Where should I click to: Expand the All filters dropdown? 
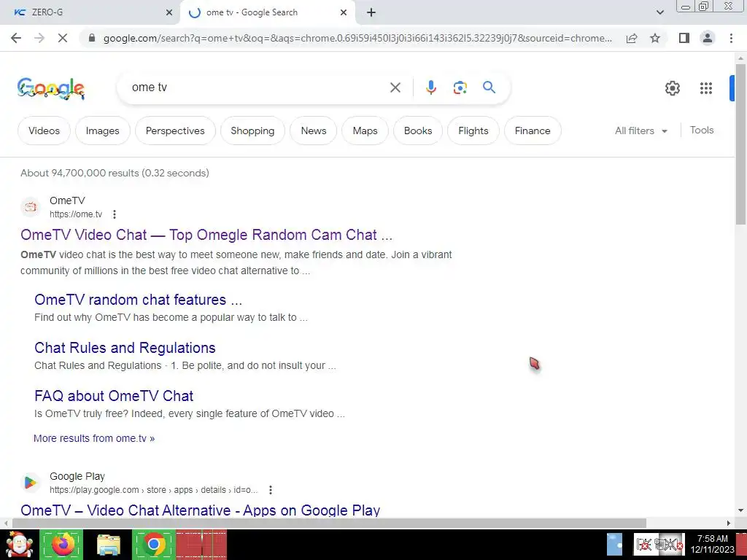click(x=641, y=131)
